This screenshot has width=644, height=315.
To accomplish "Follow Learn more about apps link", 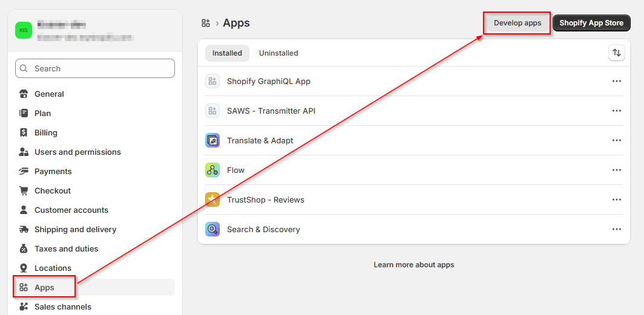I will point(414,265).
